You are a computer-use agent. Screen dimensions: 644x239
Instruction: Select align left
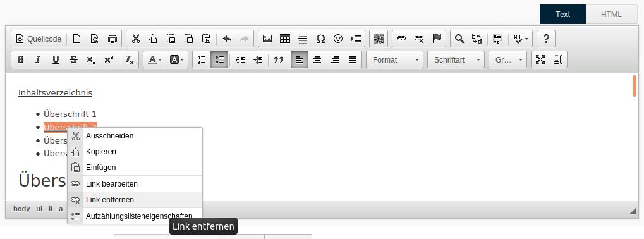(300, 59)
